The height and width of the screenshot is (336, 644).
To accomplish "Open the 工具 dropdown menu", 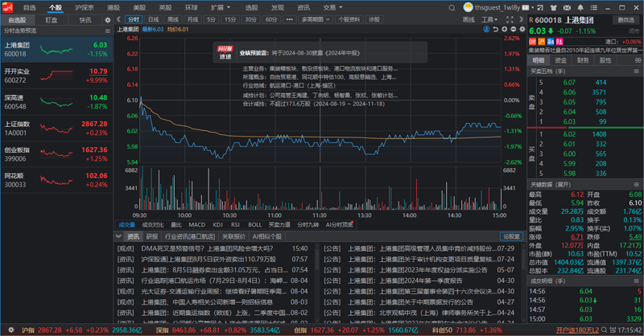I will 489,19.
